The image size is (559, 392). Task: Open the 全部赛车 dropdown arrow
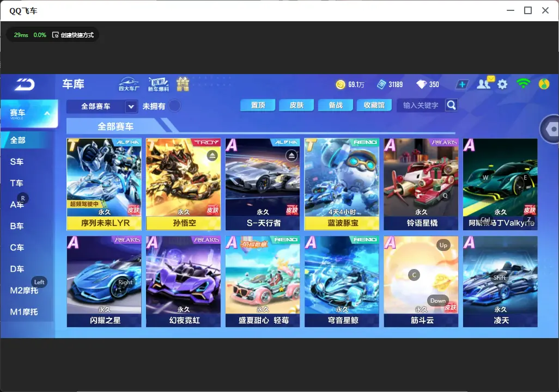pos(131,106)
